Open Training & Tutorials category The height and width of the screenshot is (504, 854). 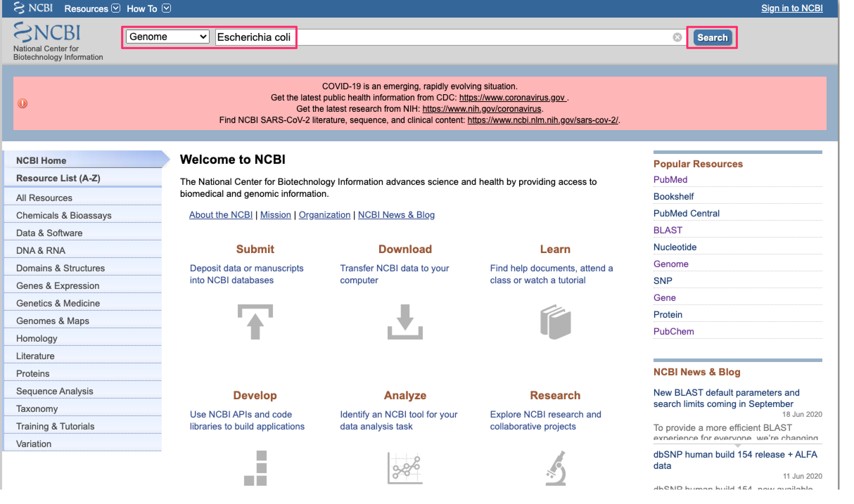[x=83, y=426]
